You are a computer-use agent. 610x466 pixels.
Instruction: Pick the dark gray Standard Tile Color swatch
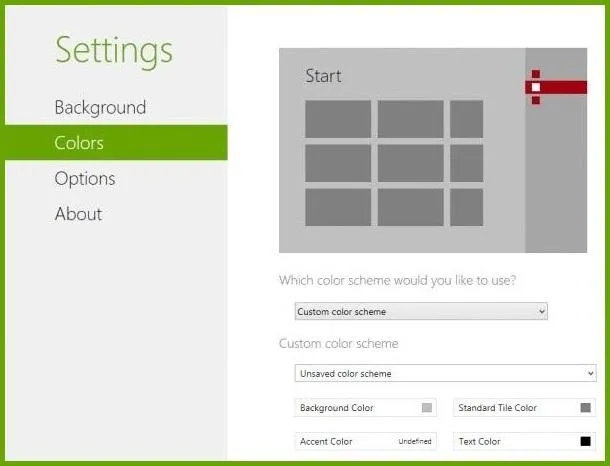point(585,408)
